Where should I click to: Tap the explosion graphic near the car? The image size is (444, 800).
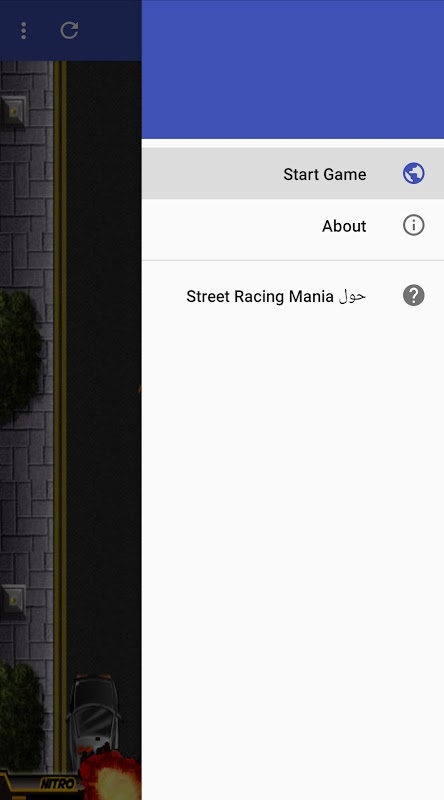coord(112,774)
